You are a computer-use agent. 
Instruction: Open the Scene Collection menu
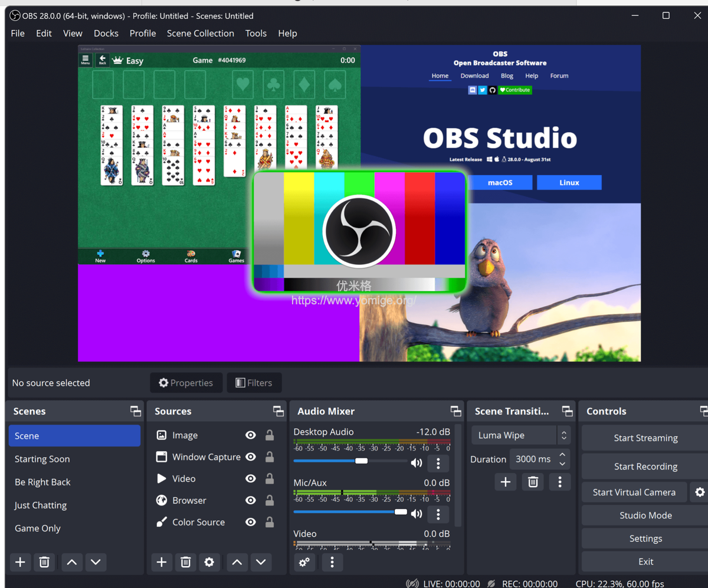pos(200,33)
